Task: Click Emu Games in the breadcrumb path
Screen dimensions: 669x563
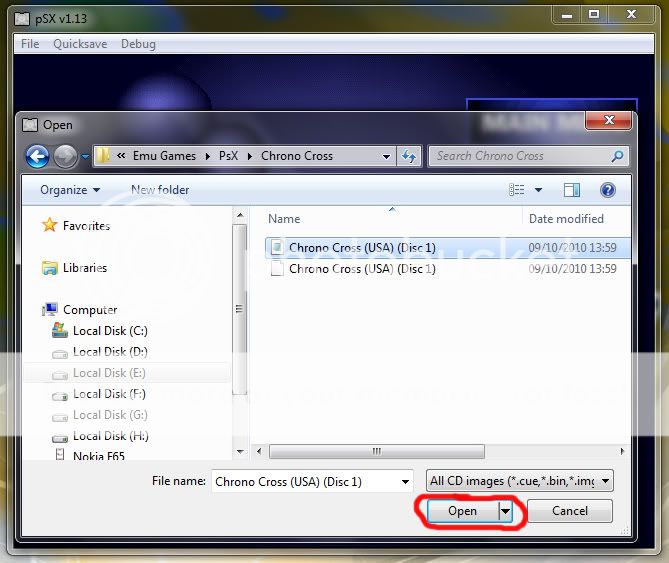Action: tap(164, 156)
